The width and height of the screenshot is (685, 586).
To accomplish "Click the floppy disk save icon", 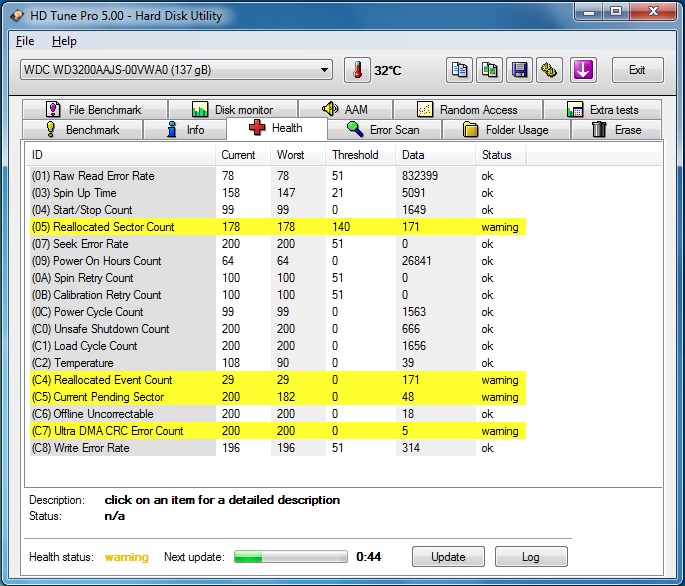I will (519, 70).
